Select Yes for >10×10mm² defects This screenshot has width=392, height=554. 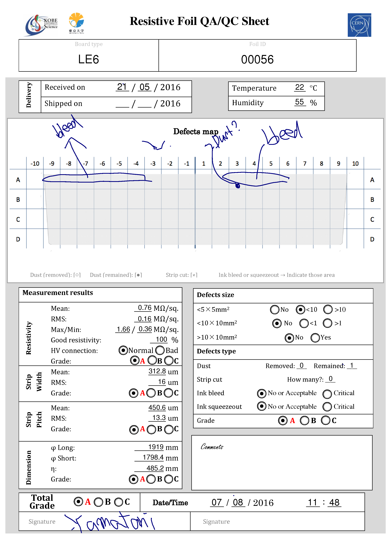coord(315,338)
